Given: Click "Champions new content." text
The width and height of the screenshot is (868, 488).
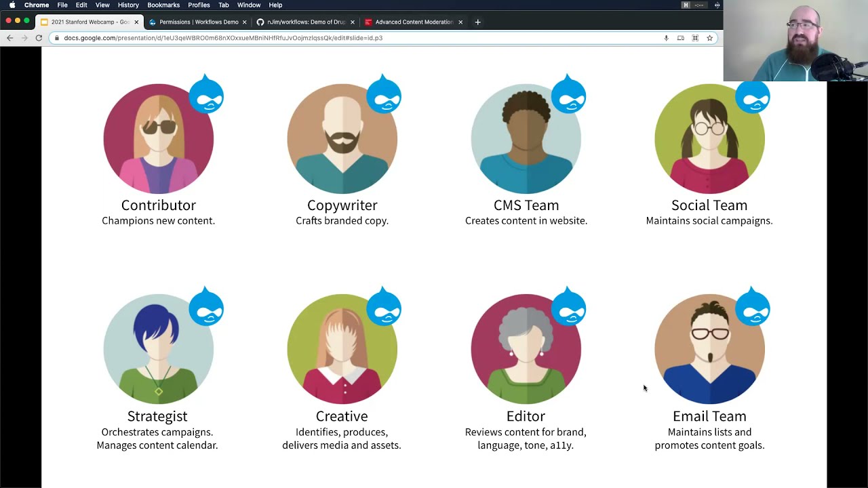Looking at the screenshot, I should tap(158, 221).
